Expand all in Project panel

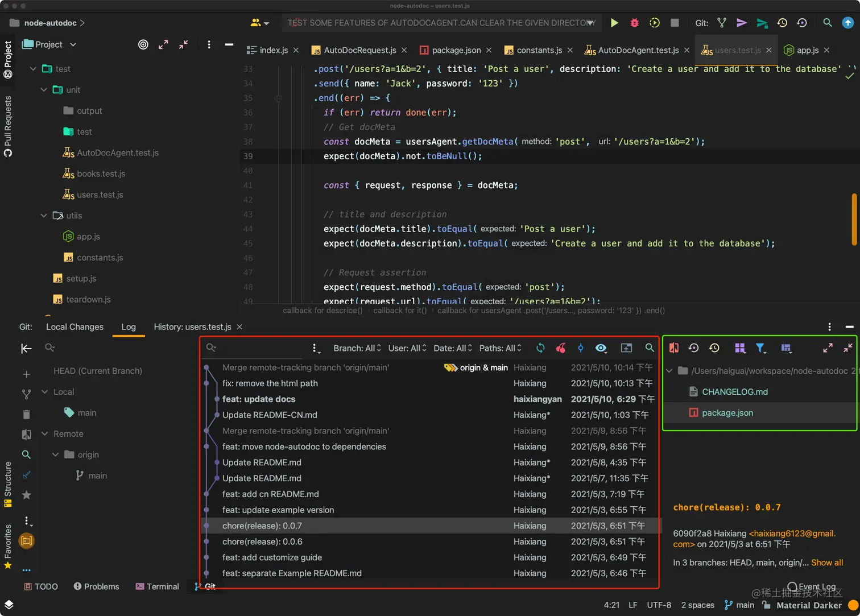pos(163,44)
